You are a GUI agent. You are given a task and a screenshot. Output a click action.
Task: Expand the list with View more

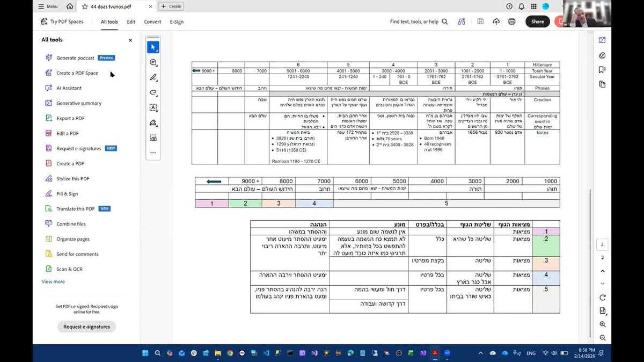[53, 281]
